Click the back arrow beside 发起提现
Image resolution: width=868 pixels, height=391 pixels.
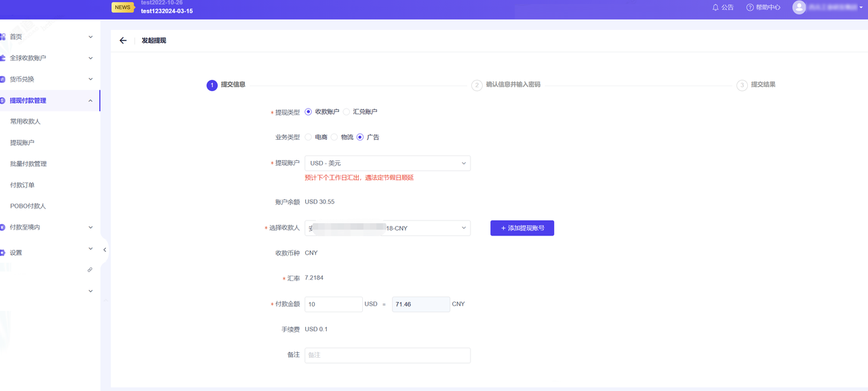point(123,41)
